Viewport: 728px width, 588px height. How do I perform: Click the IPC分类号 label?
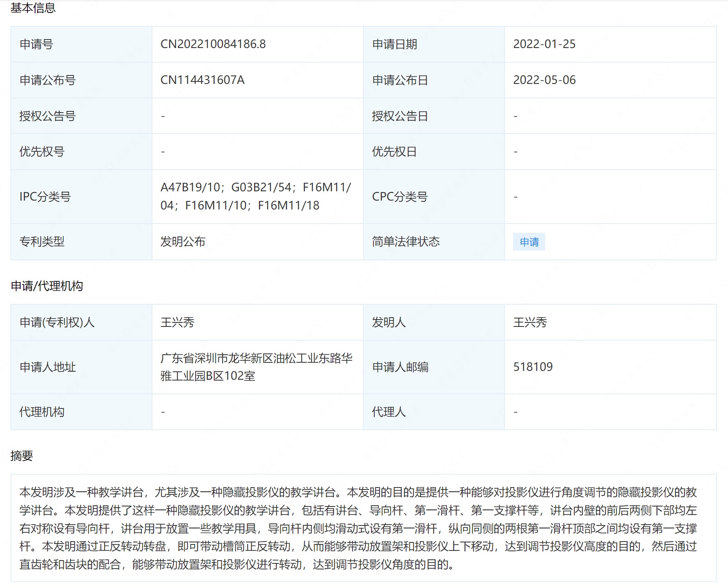point(45,197)
